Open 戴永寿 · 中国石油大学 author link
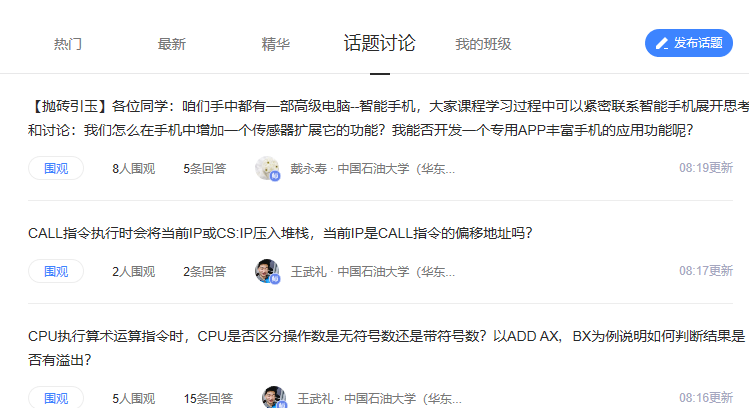 point(373,169)
